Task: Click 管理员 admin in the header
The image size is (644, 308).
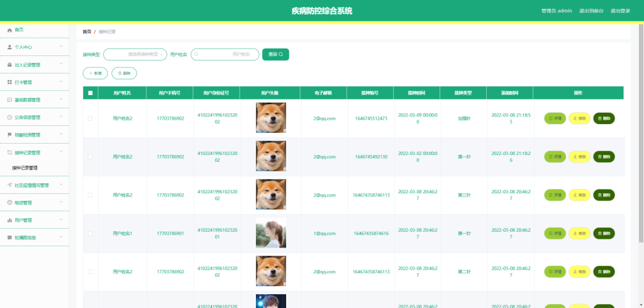Action: pyautogui.click(x=557, y=11)
